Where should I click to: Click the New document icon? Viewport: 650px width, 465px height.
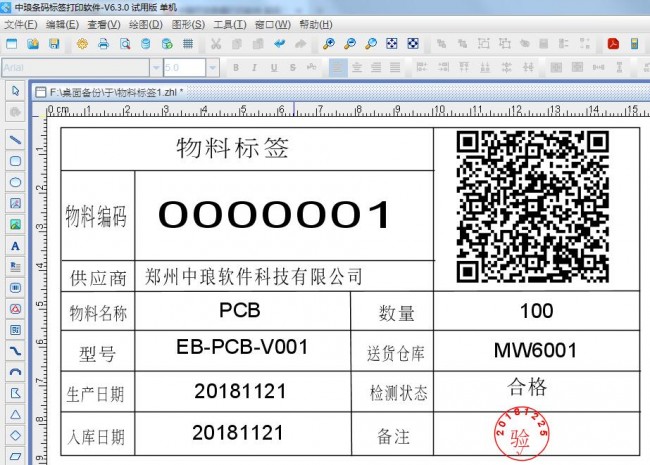[x=12, y=44]
